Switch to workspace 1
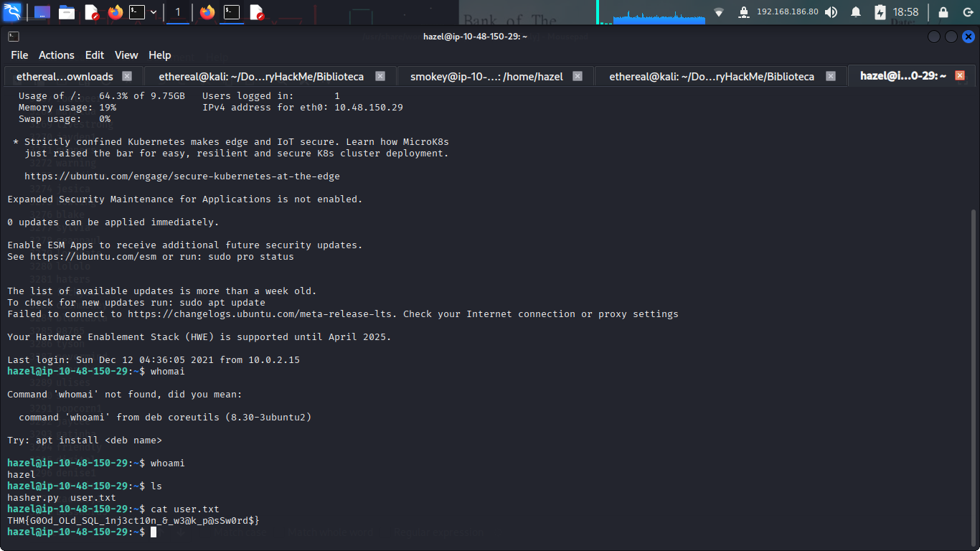This screenshot has height=551, width=980. [178, 12]
